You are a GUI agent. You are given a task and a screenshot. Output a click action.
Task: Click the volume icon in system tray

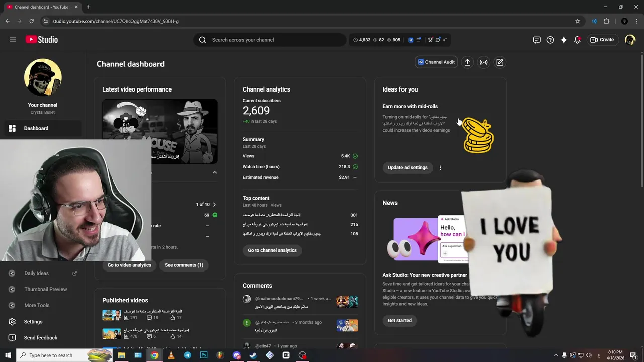pos(589,355)
